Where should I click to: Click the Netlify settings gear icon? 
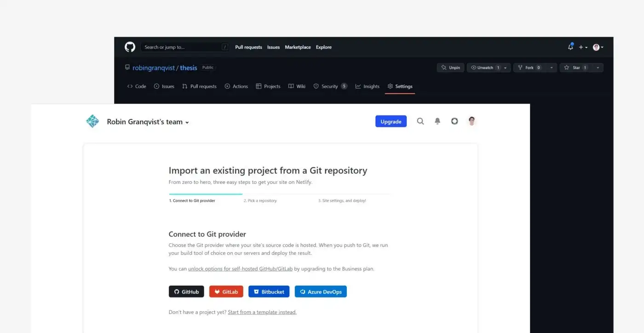pos(454,121)
